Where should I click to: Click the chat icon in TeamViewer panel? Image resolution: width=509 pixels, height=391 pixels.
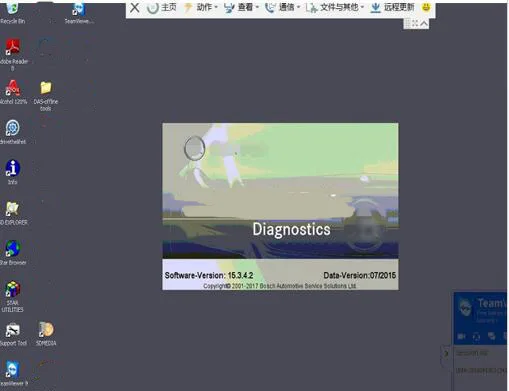point(491,336)
